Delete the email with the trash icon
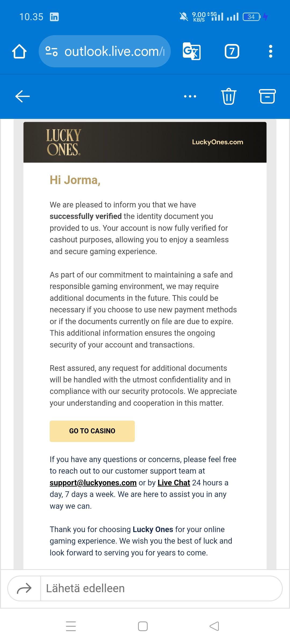This screenshot has height=644, width=290. (x=229, y=96)
